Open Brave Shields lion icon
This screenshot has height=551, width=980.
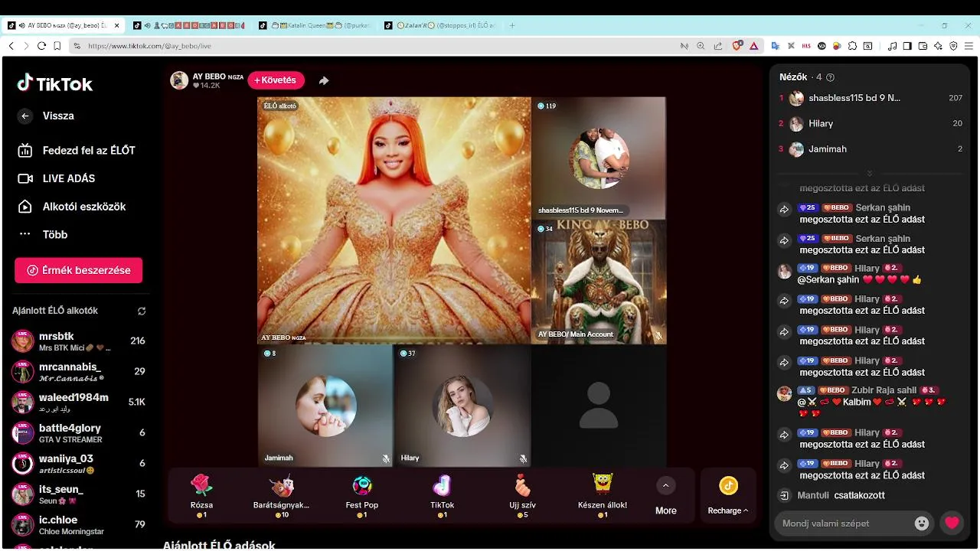pyautogui.click(x=737, y=46)
